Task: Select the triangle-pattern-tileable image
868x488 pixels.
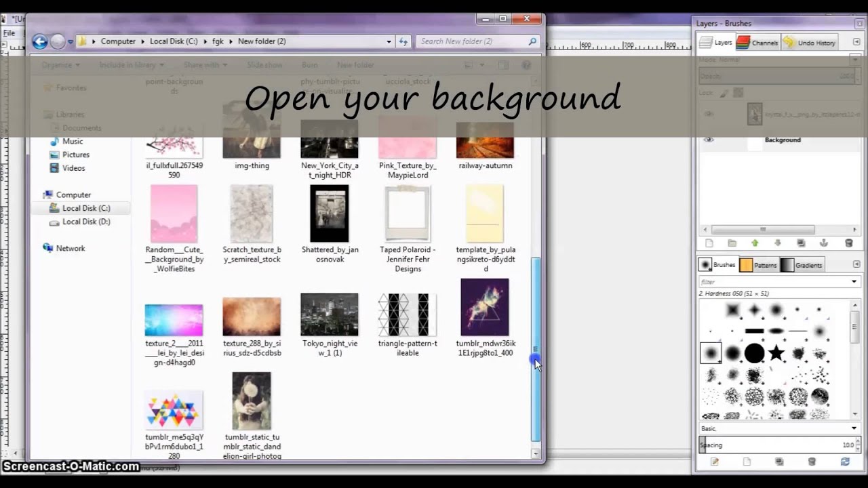Action: (408, 324)
